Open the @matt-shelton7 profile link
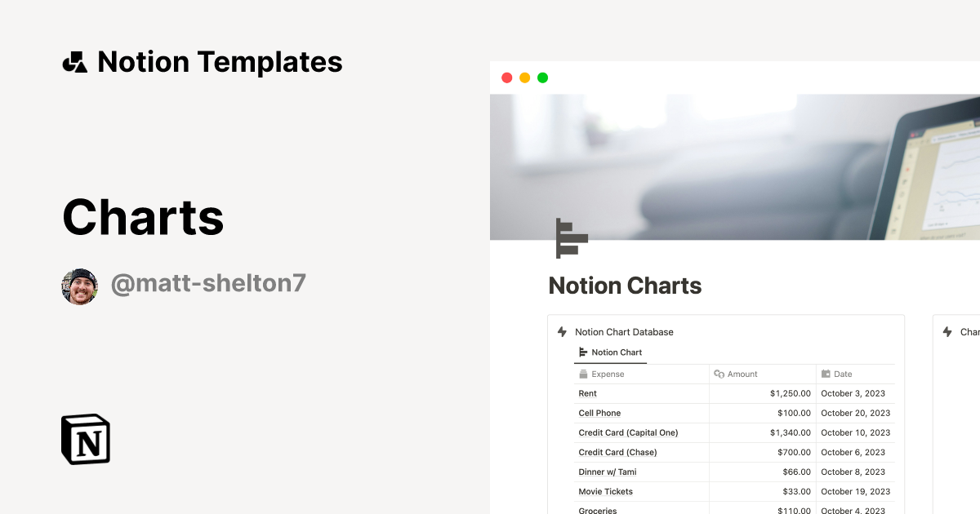The width and height of the screenshot is (980, 514). click(208, 281)
